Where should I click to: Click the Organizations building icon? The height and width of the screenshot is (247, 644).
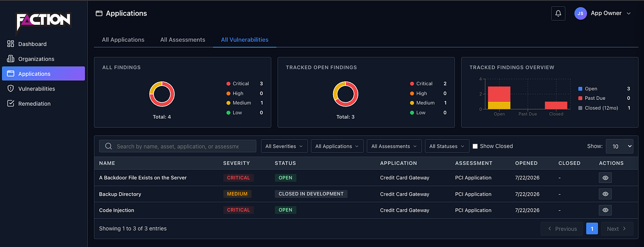click(11, 59)
